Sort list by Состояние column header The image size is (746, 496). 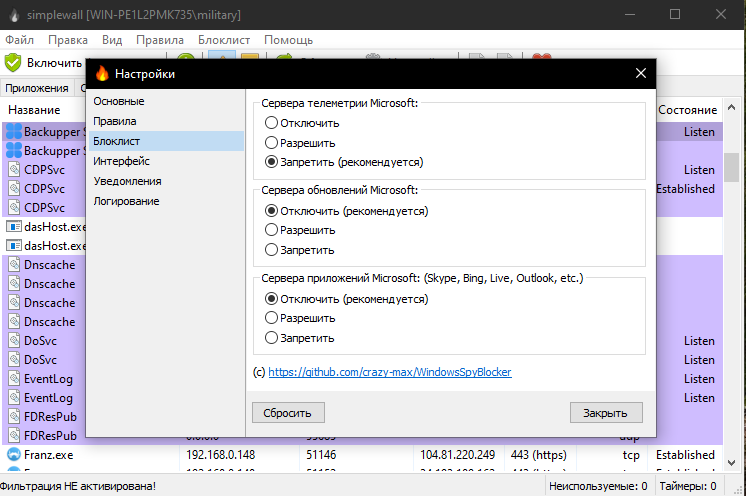tap(687, 110)
